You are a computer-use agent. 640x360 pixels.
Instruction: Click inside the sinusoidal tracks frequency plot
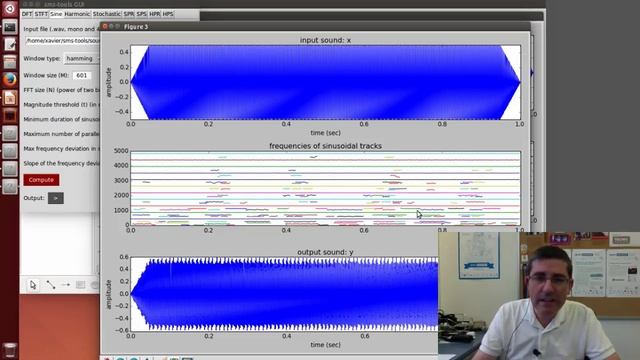point(325,188)
